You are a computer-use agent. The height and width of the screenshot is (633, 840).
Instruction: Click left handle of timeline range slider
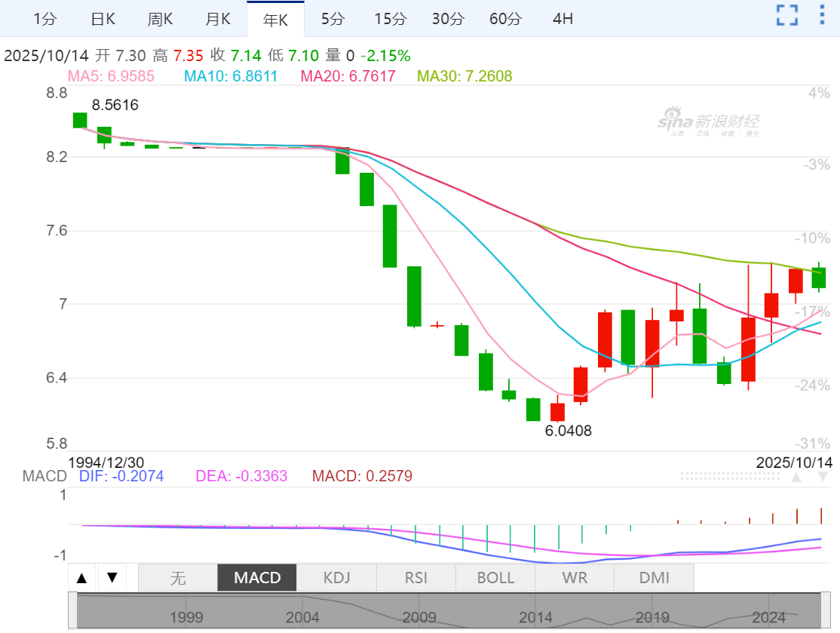click(72, 610)
